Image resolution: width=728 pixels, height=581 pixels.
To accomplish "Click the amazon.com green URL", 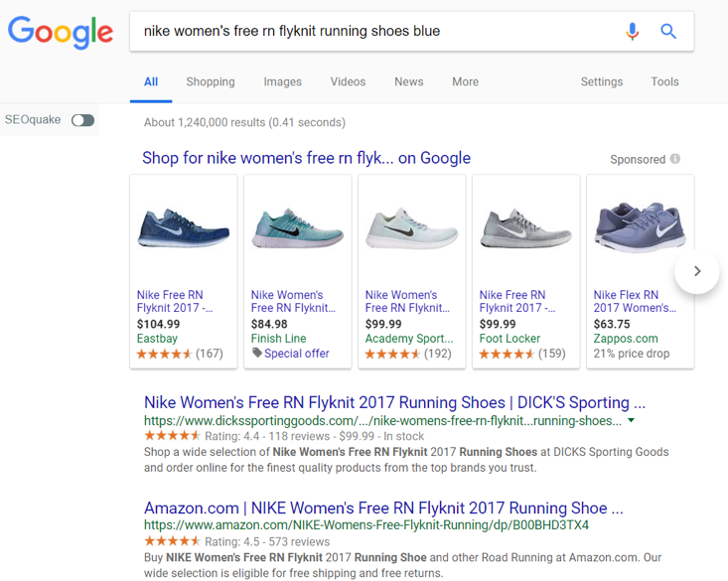I will [366, 525].
